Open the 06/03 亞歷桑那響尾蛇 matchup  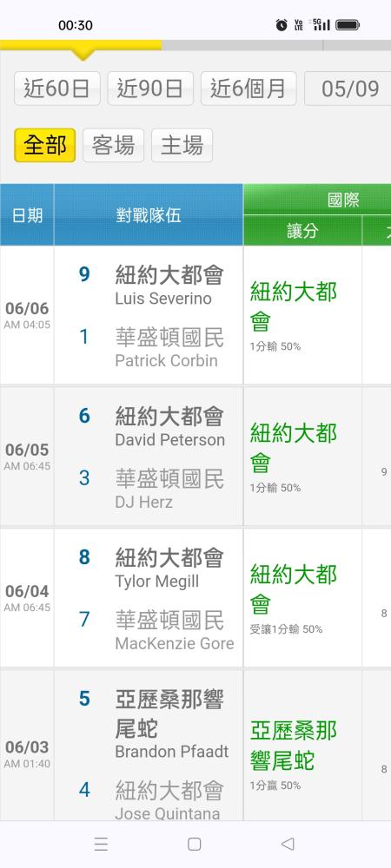(x=149, y=746)
